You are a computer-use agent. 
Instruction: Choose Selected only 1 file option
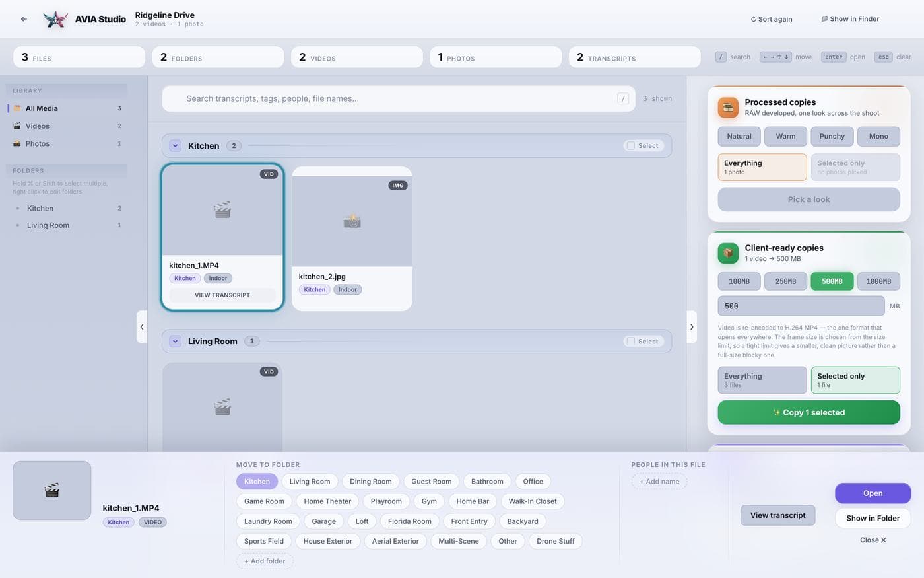pos(855,380)
